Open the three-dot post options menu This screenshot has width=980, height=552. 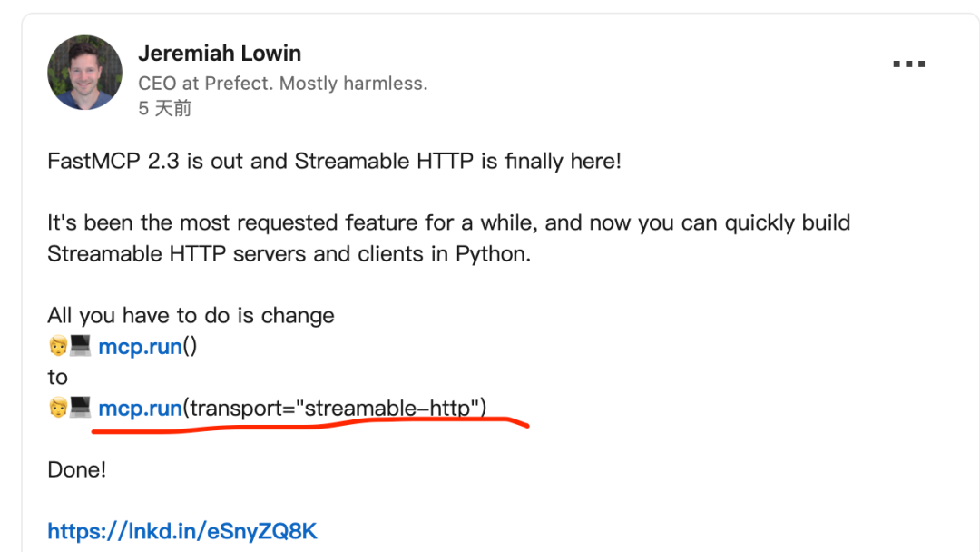(907, 64)
